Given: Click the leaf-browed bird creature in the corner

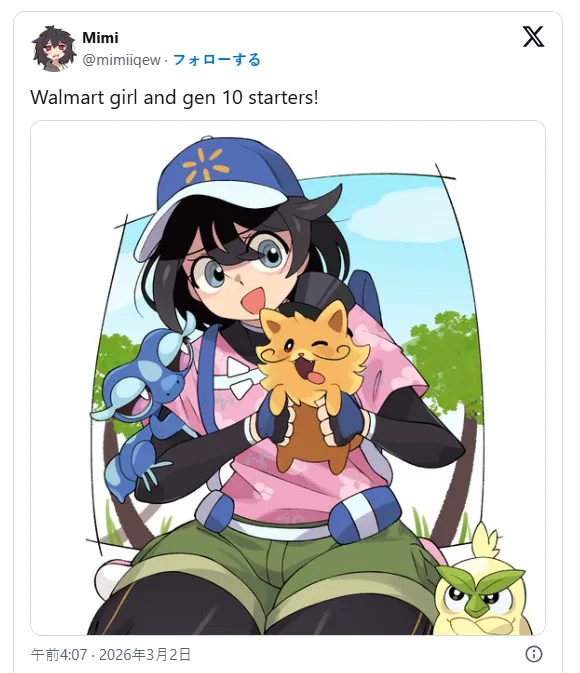Looking at the screenshot, I should click(480, 586).
